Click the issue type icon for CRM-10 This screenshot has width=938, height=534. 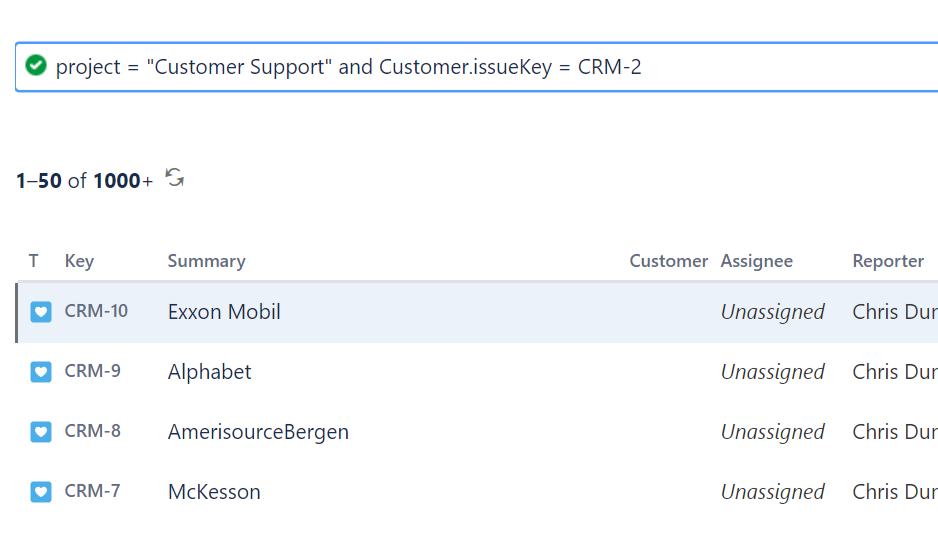(41, 312)
